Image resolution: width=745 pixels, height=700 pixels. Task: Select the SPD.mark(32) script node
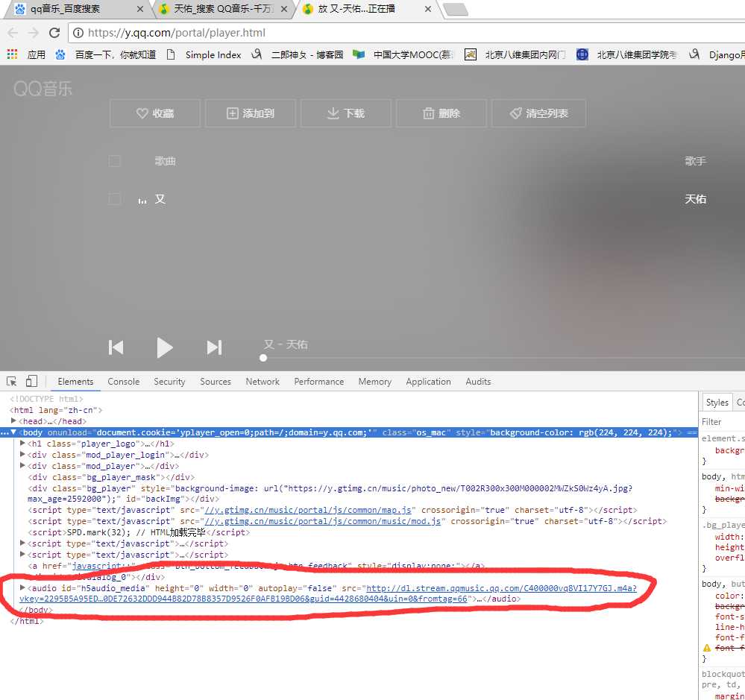tap(138, 532)
